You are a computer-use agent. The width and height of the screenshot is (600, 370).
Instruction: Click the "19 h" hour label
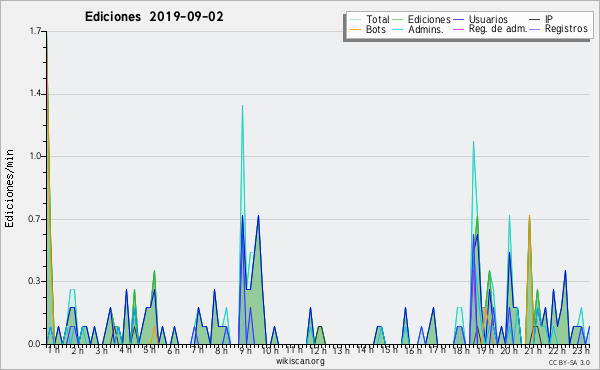(485, 350)
